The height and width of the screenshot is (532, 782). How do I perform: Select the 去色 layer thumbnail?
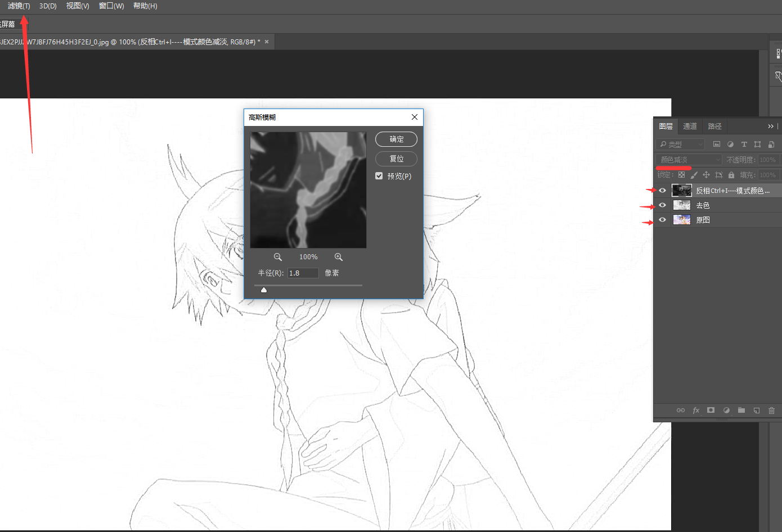tap(682, 205)
